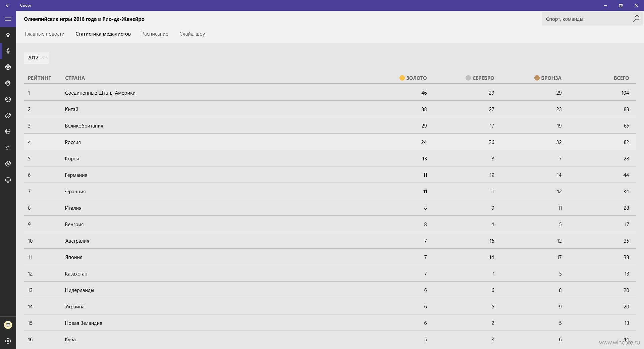Click Australia's silver count 16
This screenshot has height=349, width=644.
[x=492, y=241]
